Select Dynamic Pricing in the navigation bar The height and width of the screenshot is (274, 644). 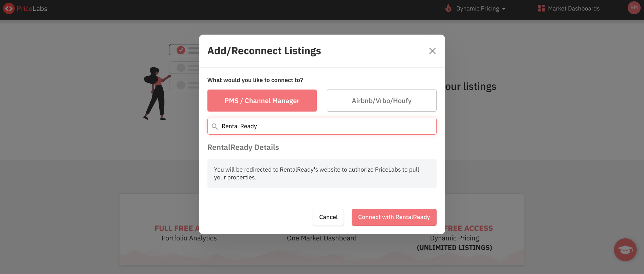[x=477, y=8]
